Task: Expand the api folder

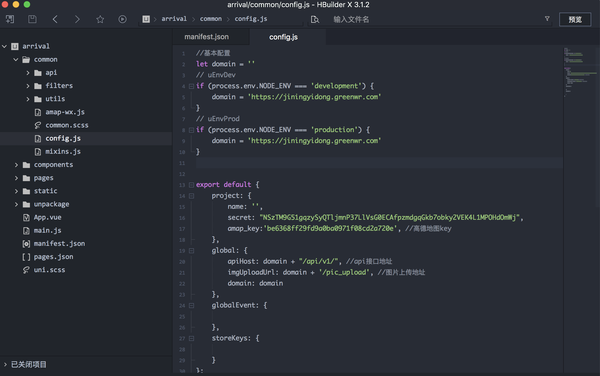Action: point(28,73)
